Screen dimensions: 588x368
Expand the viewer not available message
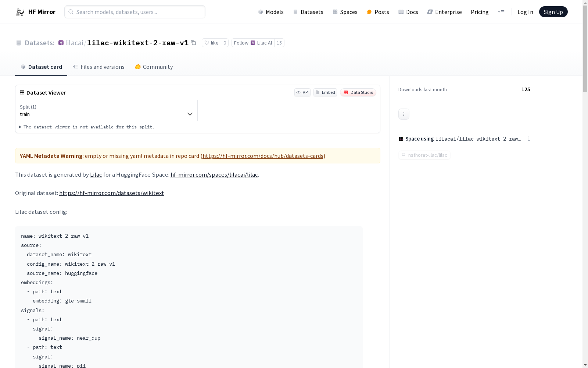click(87, 127)
